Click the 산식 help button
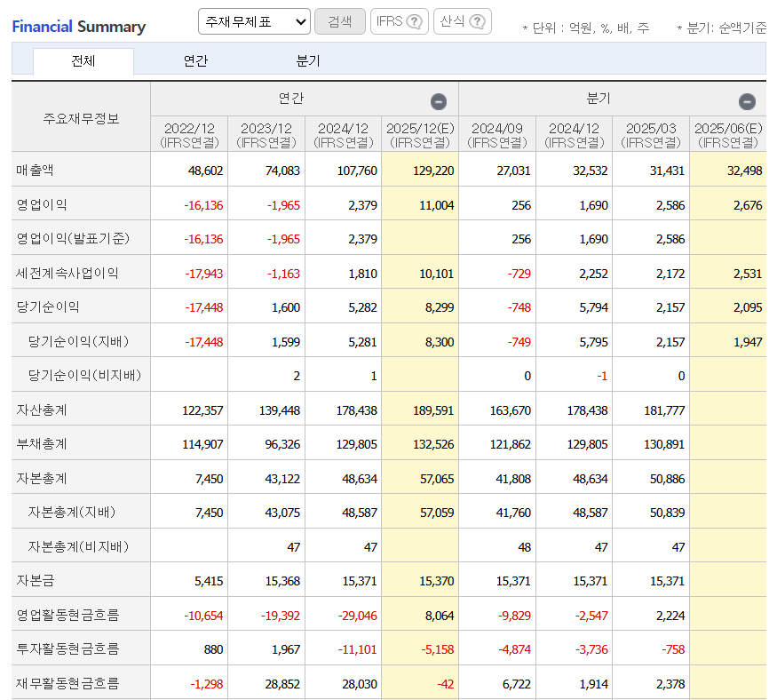This screenshot has height=700, width=777. tap(463, 21)
